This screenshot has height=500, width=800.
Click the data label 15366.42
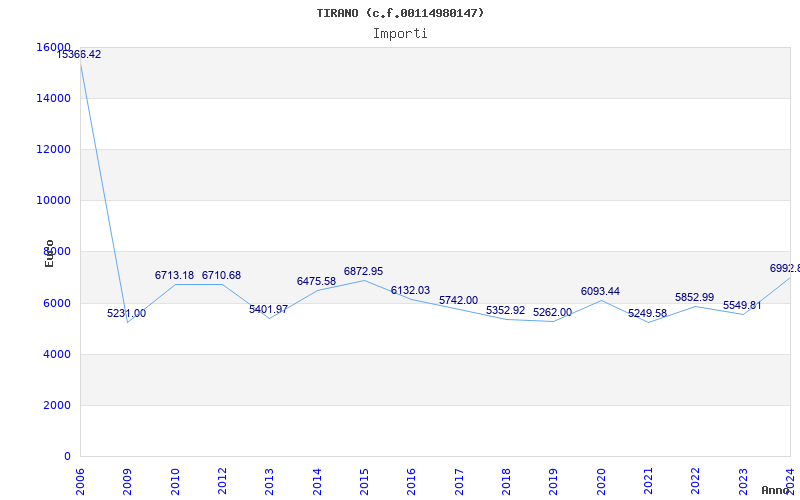79,54
